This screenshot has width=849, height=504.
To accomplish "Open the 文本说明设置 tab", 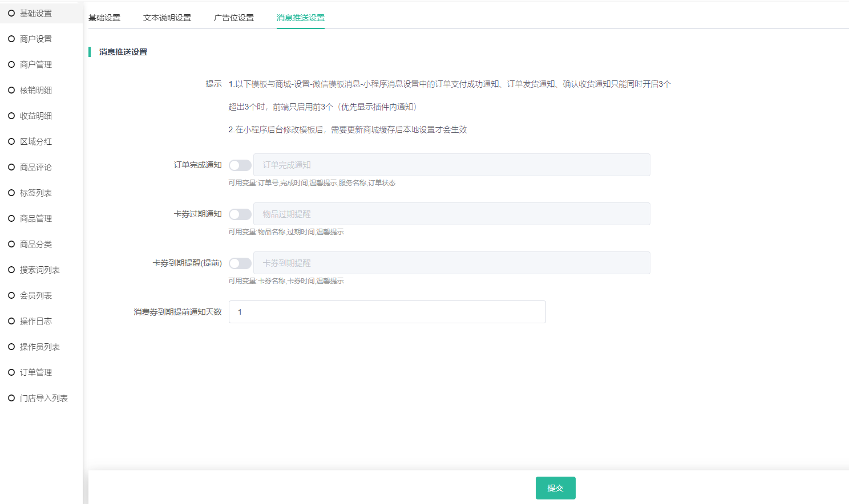I will 167,18.
